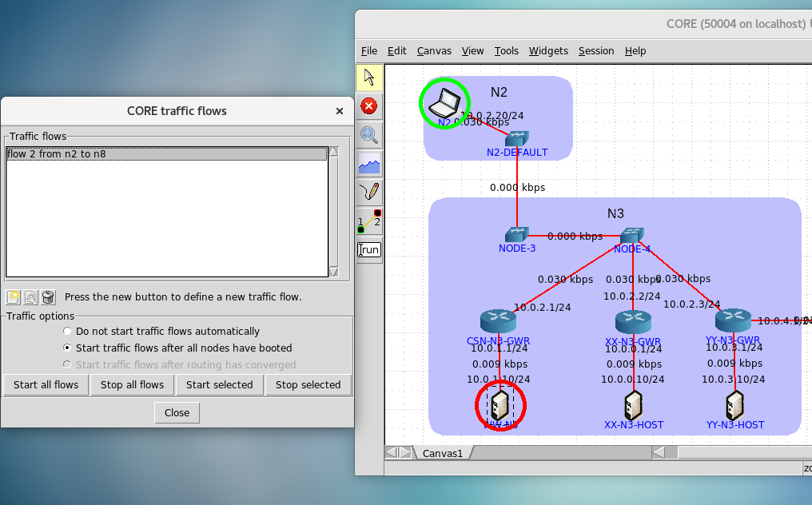The image size is (812, 505).
Task: Activate the magnifier zoom tool
Action: coord(369,134)
